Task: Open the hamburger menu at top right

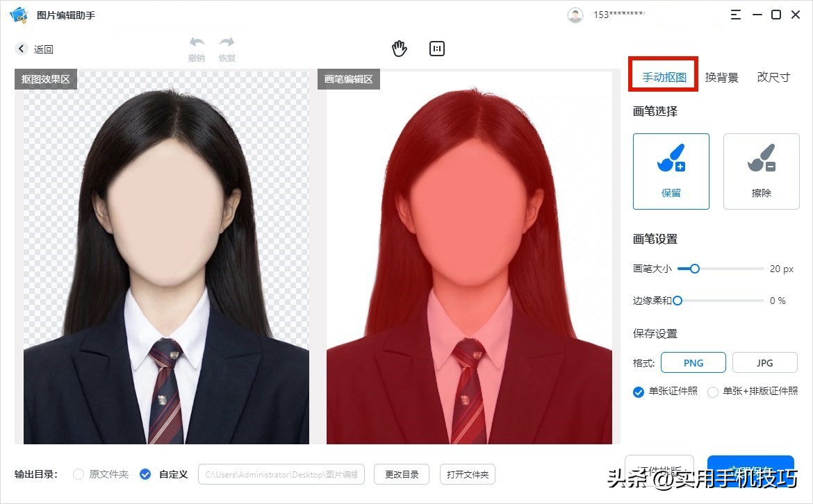Action: pyautogui.click(x=735, y=14)
